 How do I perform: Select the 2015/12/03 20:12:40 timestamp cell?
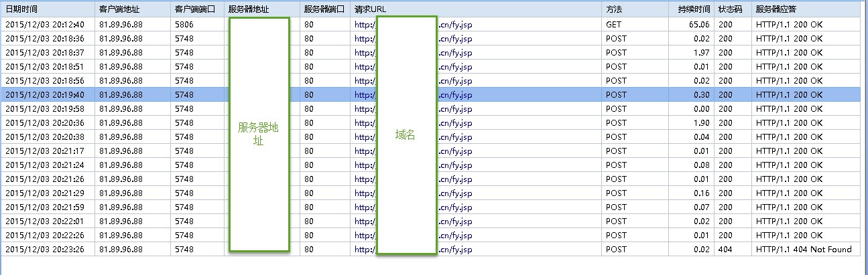[45, 24]
